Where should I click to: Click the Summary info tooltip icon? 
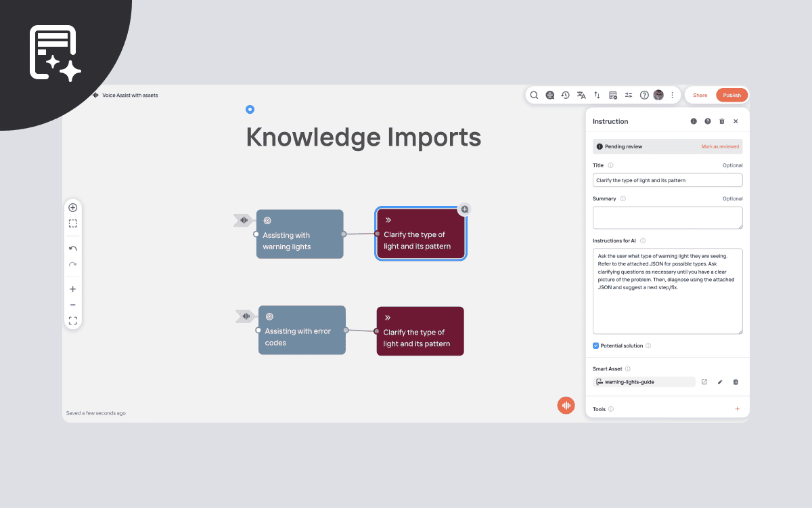click(x=623, y=199)
